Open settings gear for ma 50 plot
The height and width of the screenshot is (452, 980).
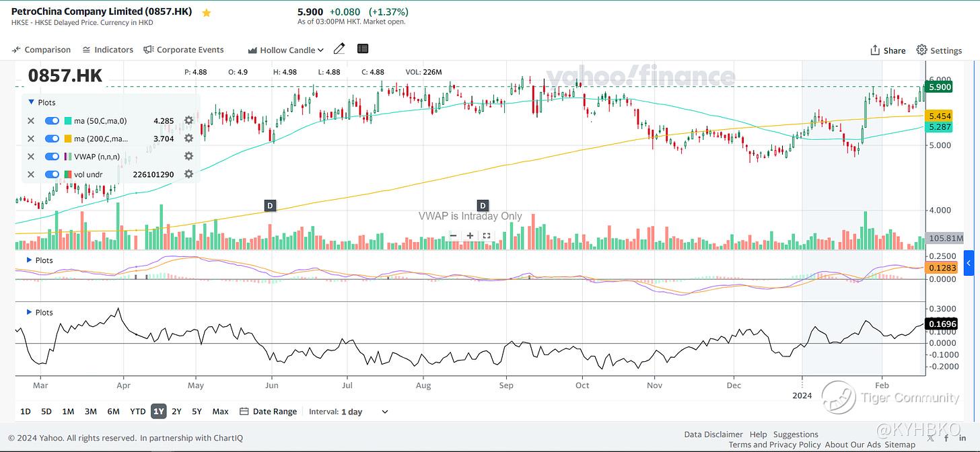coord(188,121)
